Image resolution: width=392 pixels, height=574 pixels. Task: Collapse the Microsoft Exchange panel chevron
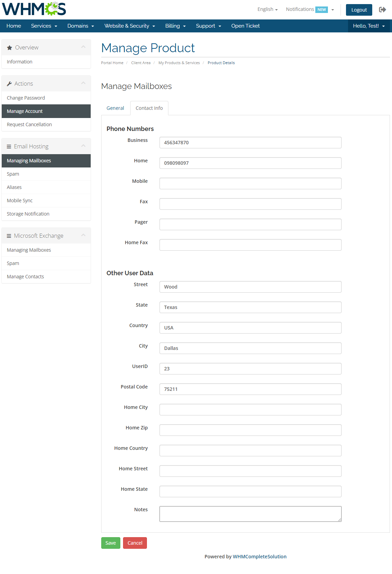pos(83,235)
